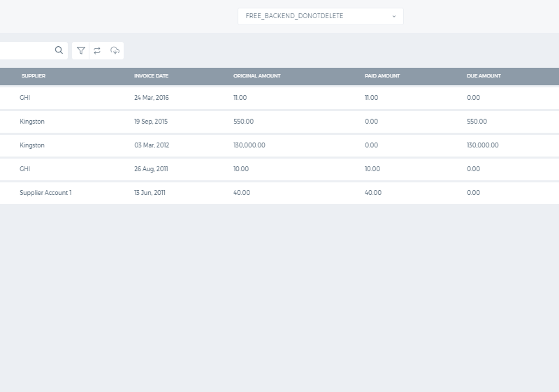Viewport: 559px width, 392px height.
Task: Sort by the Due Amount column header
Action: point(484,76)
